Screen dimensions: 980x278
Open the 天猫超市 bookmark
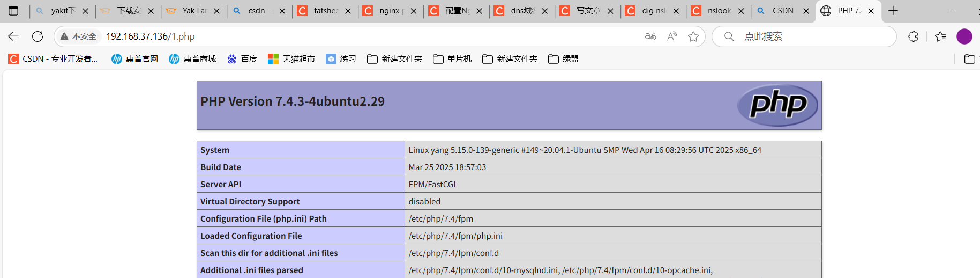tap(291, 59)
